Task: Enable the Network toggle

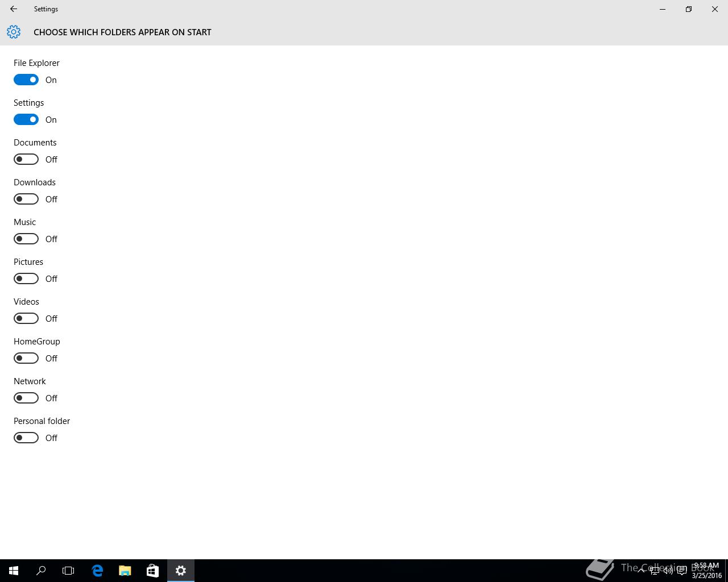Action: (x=26, y=398)
